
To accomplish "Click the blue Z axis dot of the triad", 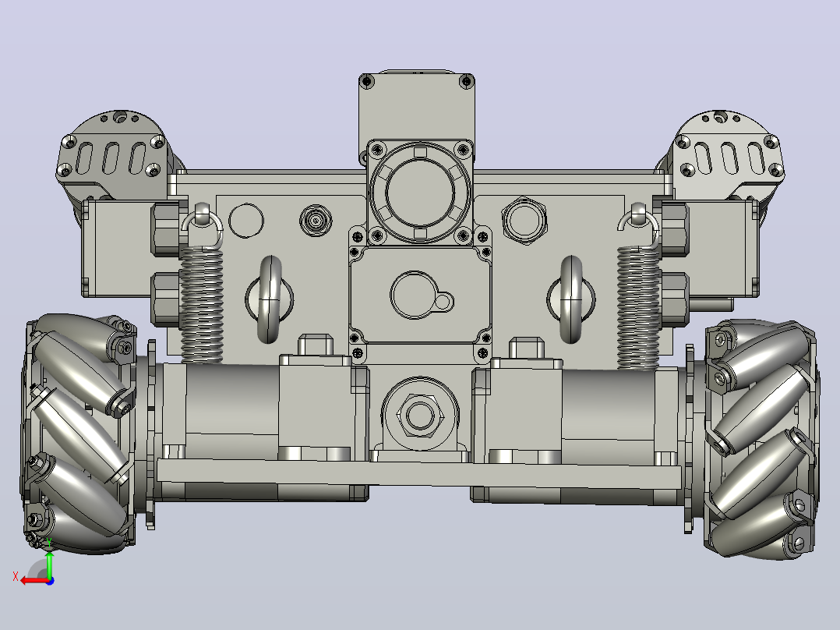I will click(50, 581).
